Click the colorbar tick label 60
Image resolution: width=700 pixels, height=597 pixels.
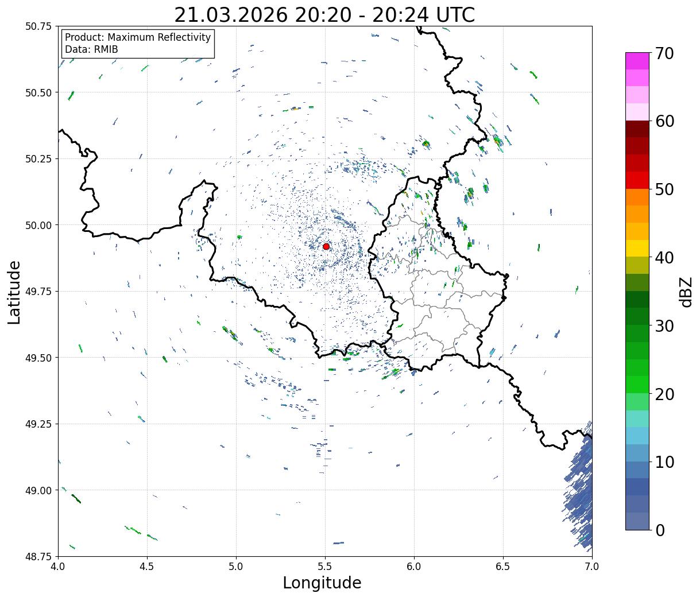[x=665, y=121]
